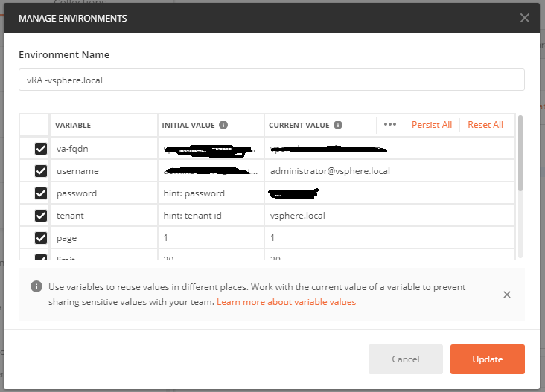The height and width of the screenshot is (392, 545).
Task: Edit the Environment Name text field
Action: [x=271, y=80]
